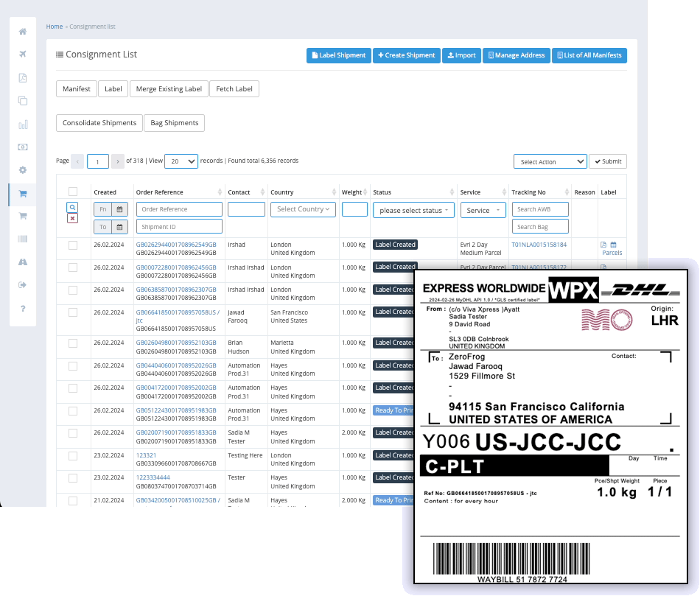The width and height of the screenshot is (700, 596).
Task: Click the Import button
Action: 461,55
